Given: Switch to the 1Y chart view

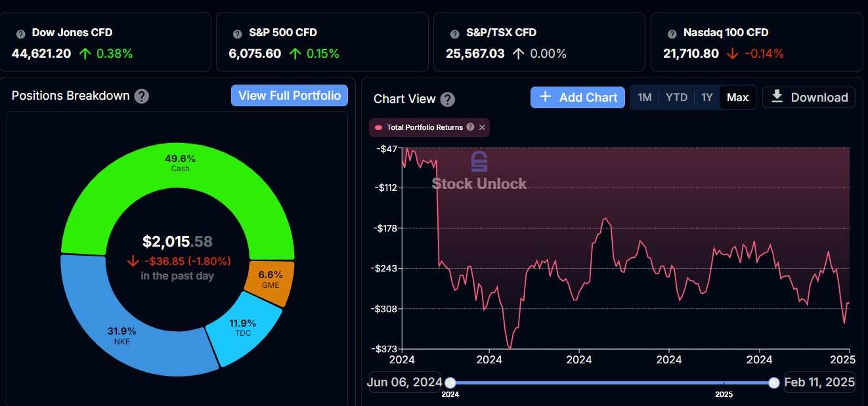Looking at the screenshot, I should [x=707, y=96].
